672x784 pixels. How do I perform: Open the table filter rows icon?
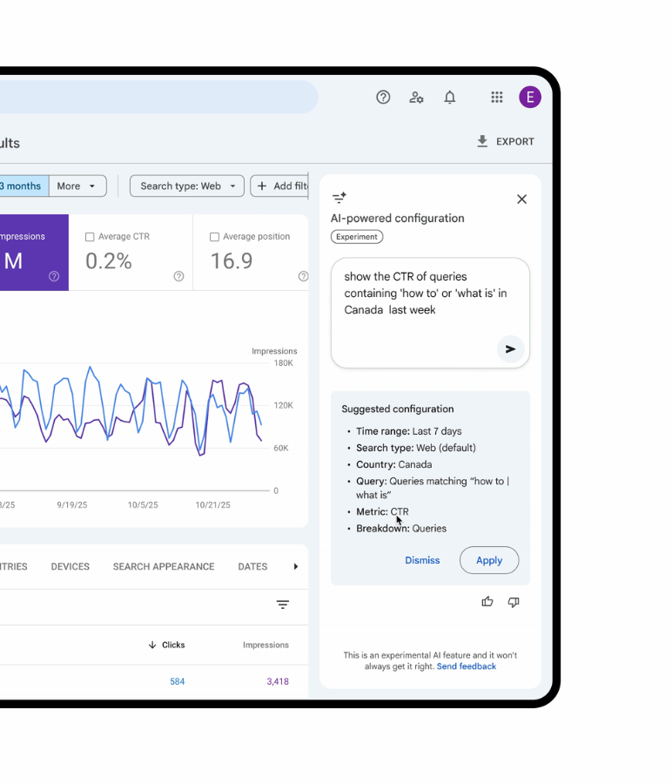[283, 605]
